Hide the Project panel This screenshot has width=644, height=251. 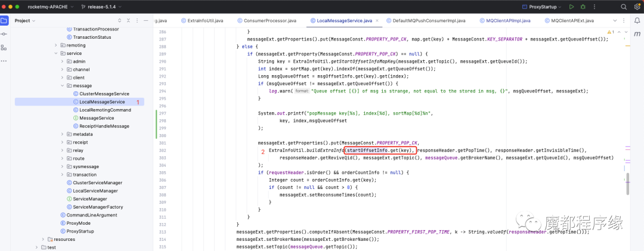coord(147,20)
